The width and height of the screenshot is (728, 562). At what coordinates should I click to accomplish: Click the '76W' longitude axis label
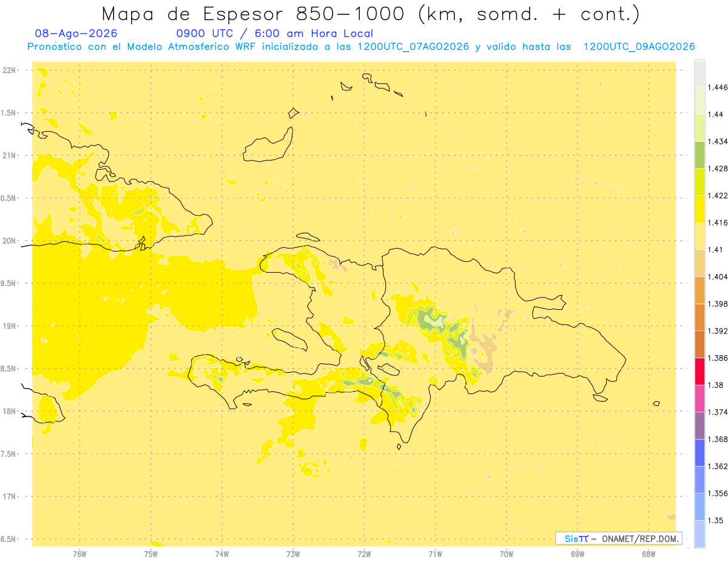79,554
